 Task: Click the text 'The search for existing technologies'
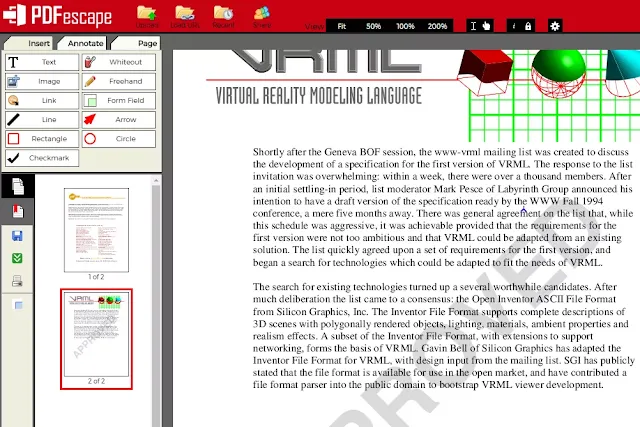click(330, 287)
